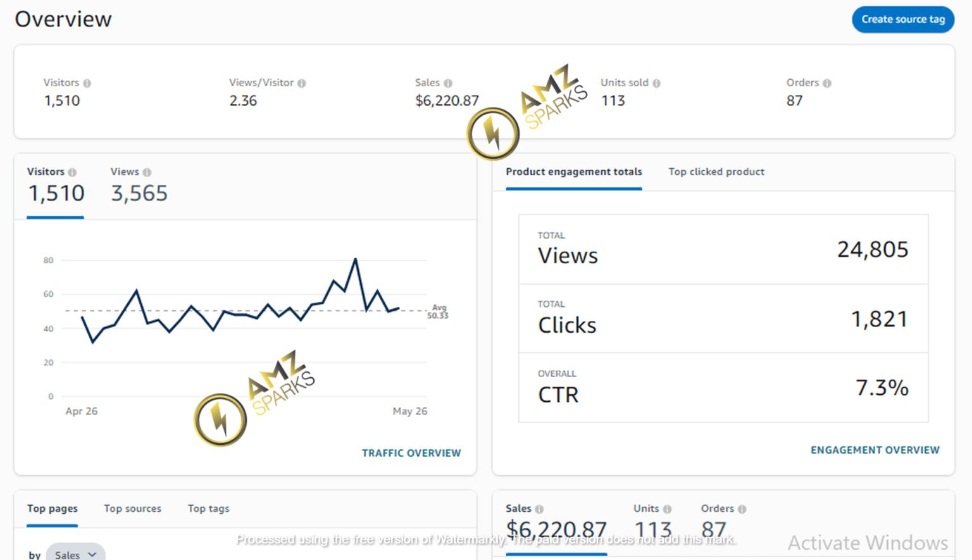972x560 pixels.
Task: Select the Top pages tab
Action: pyautogui.click(x=52, y=508)
